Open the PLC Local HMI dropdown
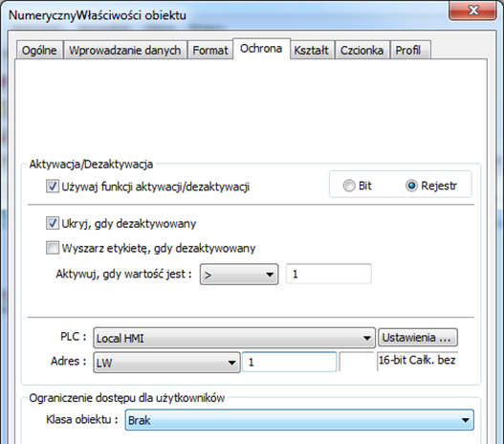This screenshot has width=504, height=444. [234, 338]
